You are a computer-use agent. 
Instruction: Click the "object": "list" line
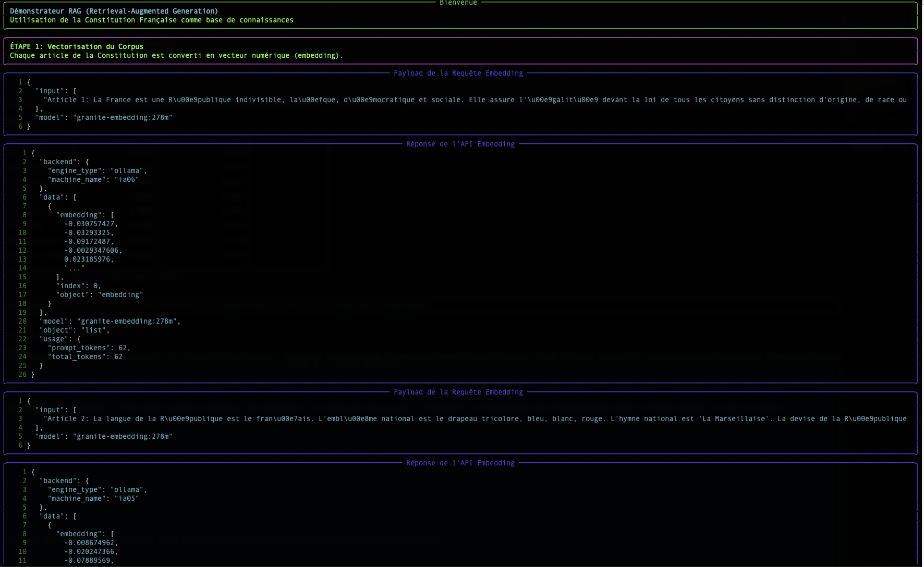click(x=74, y=330)
